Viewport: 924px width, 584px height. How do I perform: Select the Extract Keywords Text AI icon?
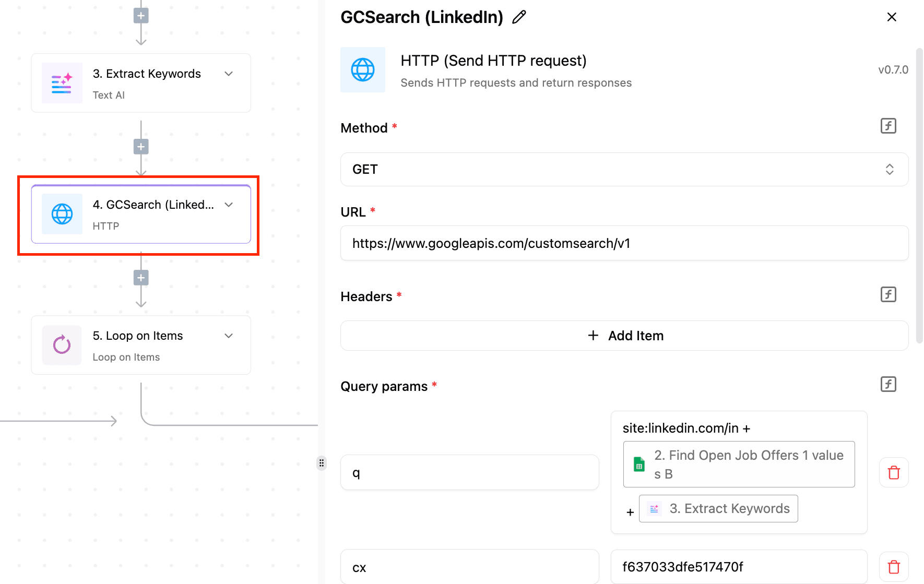tap(62, 83)
